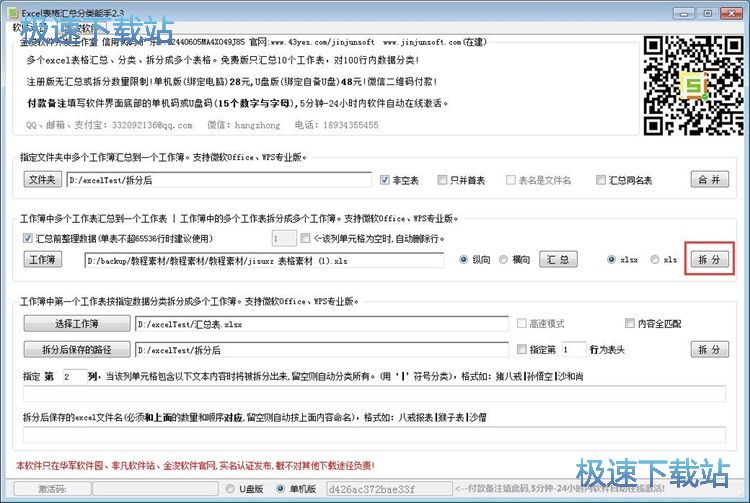This screenshot has width=750, height=503.
Task: Uncheck the 非空表 checkbox
Action: pos(385,180)
